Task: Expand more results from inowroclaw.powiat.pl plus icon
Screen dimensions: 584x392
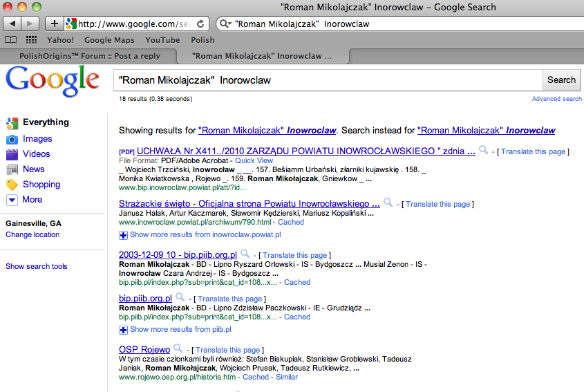Action: (x=123, y=235)
